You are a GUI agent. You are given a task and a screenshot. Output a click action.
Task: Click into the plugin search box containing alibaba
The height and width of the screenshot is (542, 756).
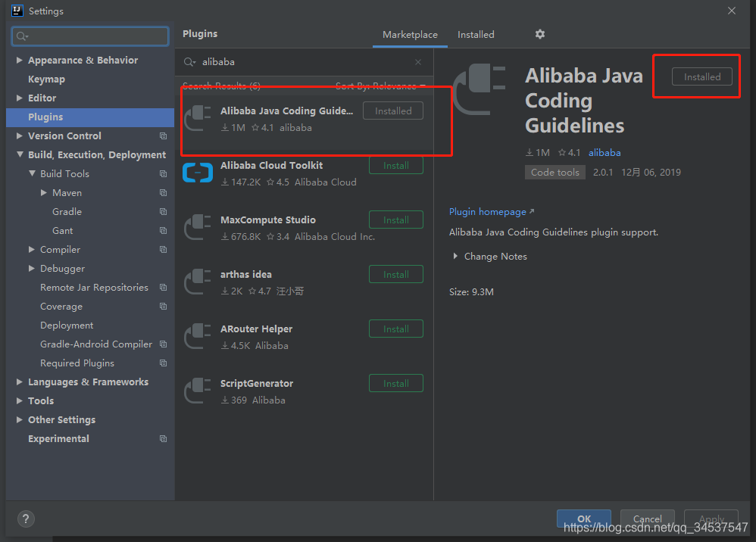pos(304,62)
